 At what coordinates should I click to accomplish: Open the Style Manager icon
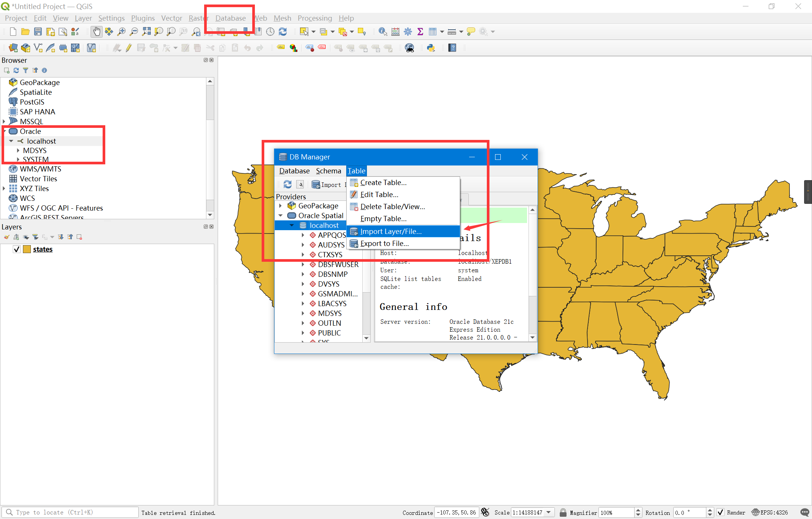pyautogui.click(x=75, y=32)
